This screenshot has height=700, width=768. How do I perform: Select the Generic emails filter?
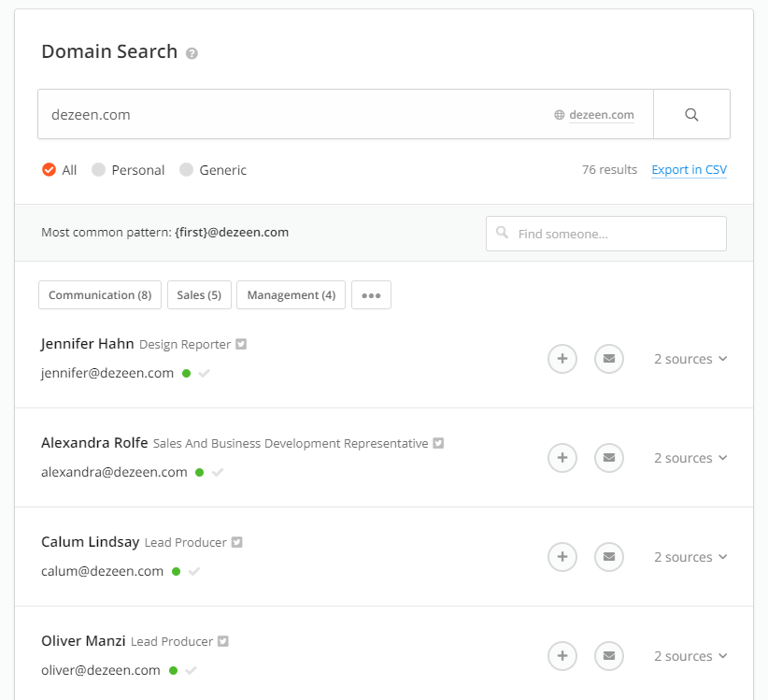pyautogui.click(x=213, y=170)
